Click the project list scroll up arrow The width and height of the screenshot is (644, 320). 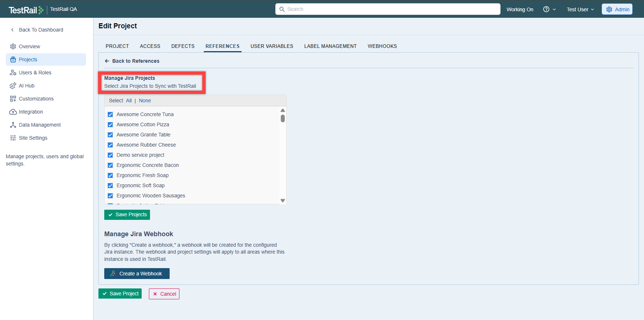283,110
